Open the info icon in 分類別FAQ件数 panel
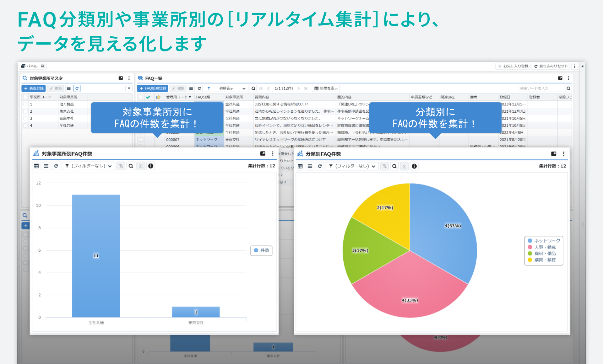 pyautogui.click(x=414, y=166)
